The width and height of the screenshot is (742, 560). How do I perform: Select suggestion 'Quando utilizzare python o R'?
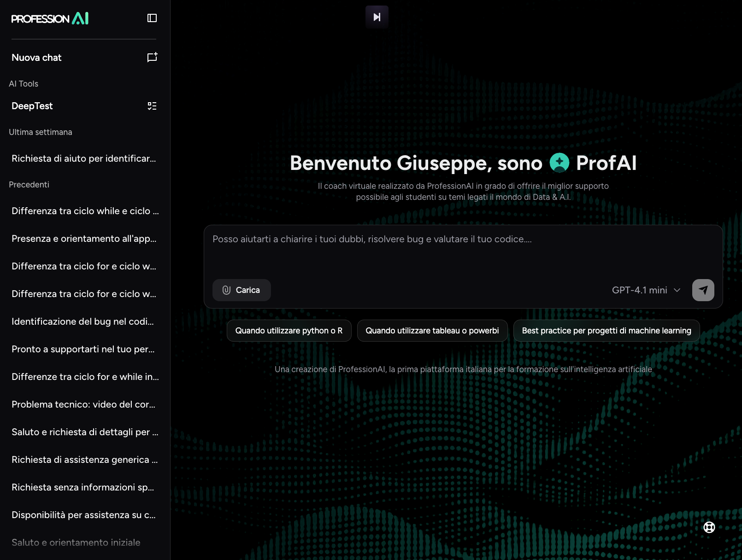[x=289, y=331]
